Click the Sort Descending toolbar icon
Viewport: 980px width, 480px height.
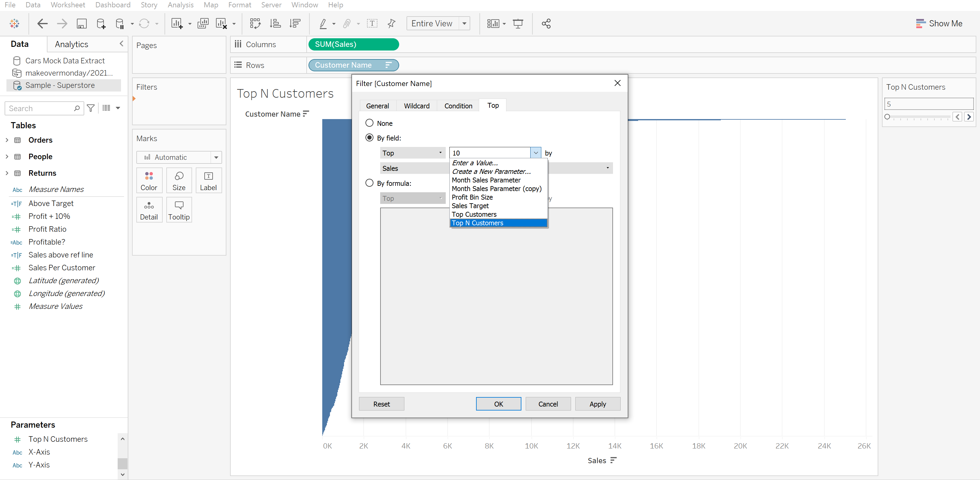tap(295, 24)
